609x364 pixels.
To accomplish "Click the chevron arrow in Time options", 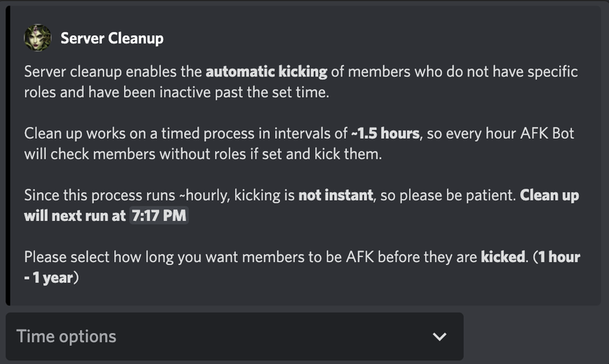I will click(439, 337).
